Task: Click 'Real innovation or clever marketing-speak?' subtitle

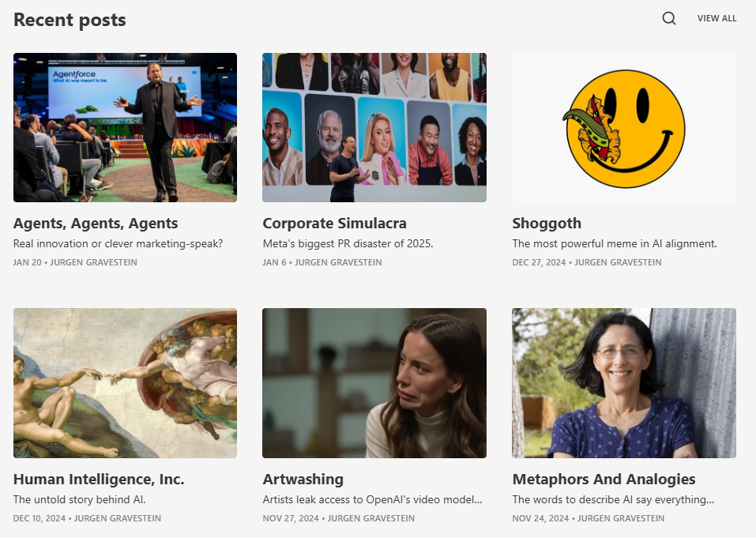Action: (118, 243)
